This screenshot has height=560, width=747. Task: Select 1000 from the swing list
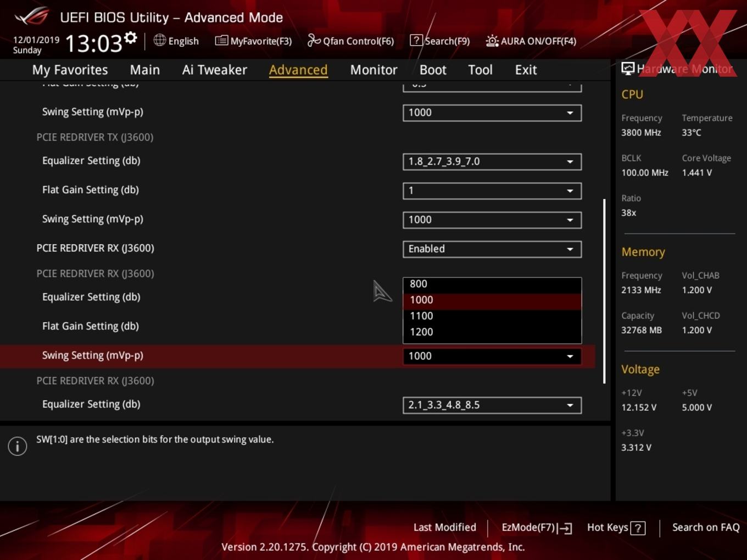pos(492,300)
